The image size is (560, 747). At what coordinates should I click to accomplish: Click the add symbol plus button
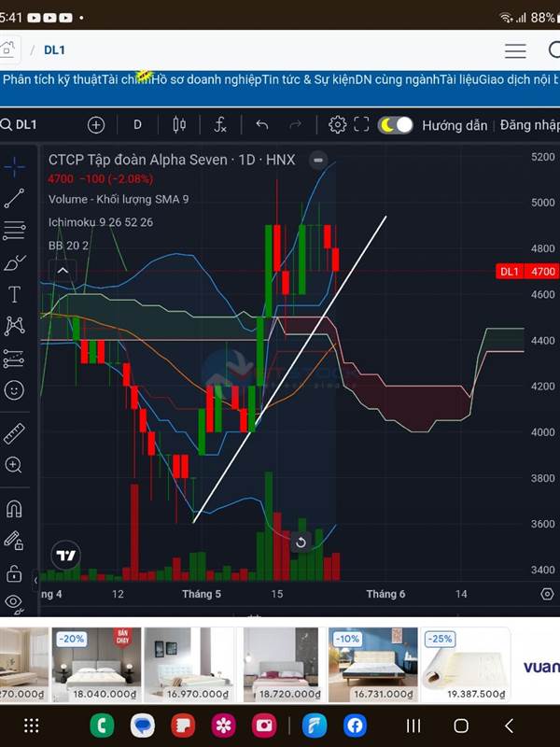[x=96, y=125]
